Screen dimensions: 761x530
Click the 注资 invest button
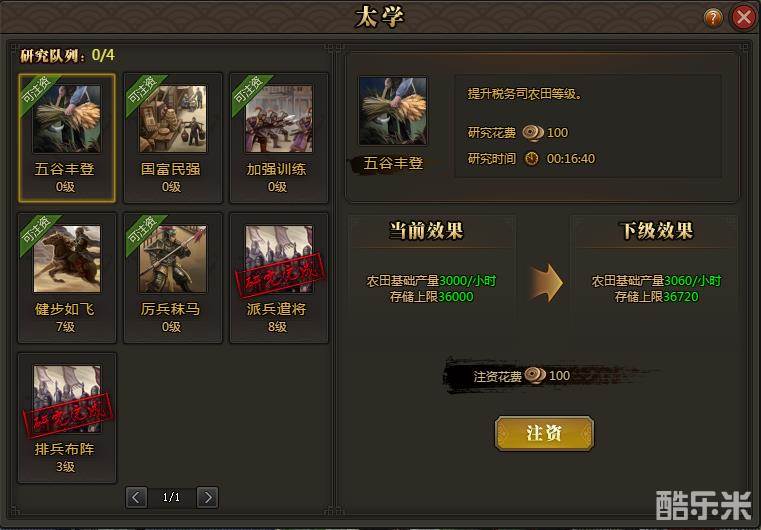544,433
